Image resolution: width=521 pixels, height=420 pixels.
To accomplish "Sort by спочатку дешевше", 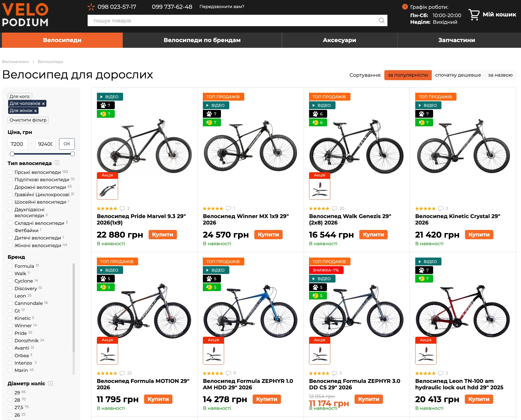I will tap(458, 75).
